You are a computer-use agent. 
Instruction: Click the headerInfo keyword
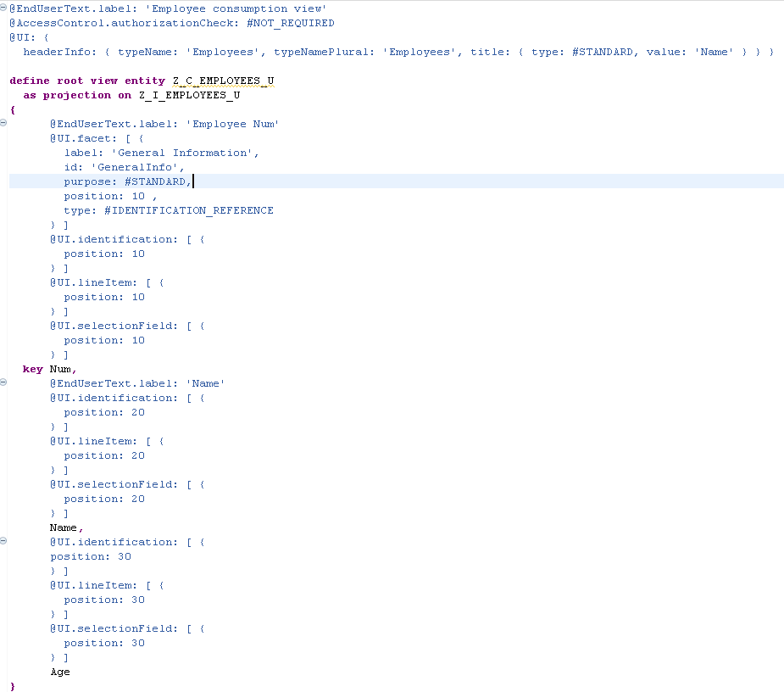click(57, 52)
